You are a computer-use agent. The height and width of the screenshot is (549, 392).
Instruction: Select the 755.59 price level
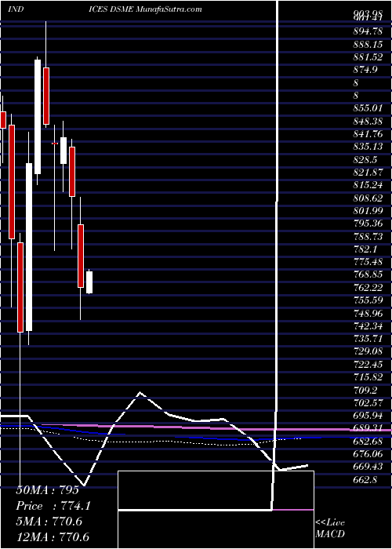[x=368, y=300]
